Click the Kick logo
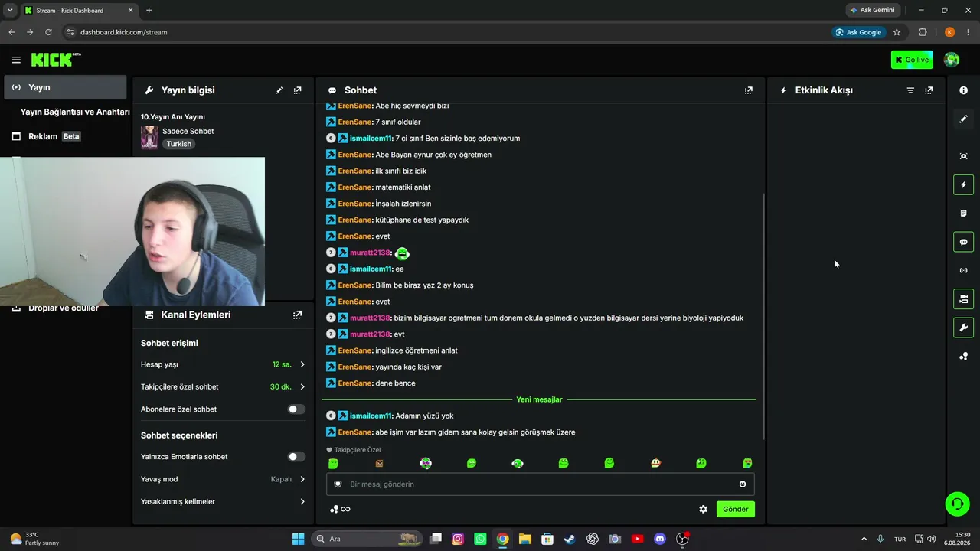 click(x=56, y=59)
